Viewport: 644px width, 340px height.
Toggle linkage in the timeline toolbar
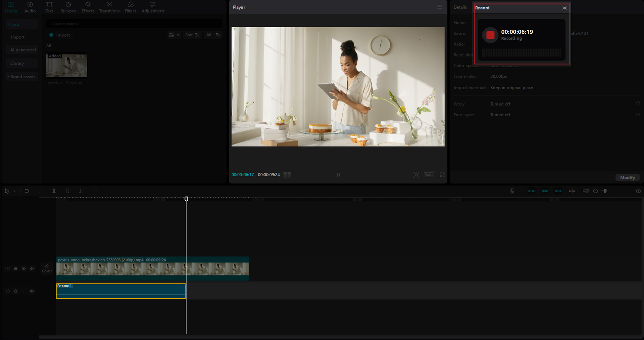coord(558,191)
